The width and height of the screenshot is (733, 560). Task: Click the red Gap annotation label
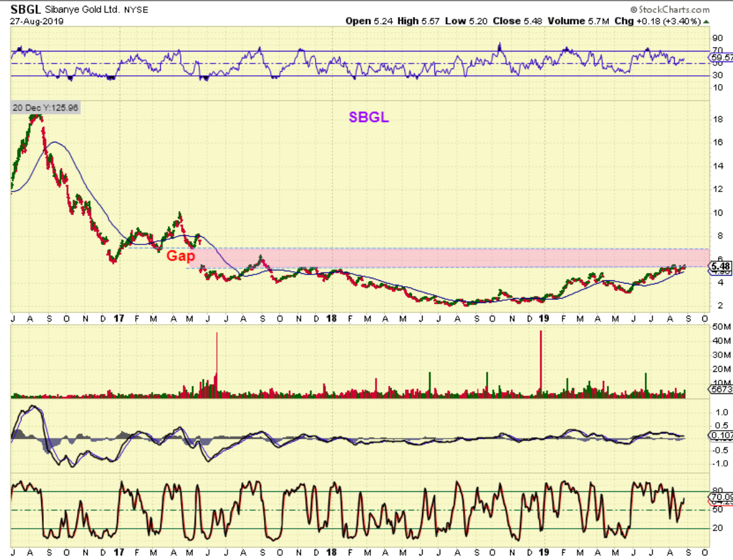click(x=180, y=256)
